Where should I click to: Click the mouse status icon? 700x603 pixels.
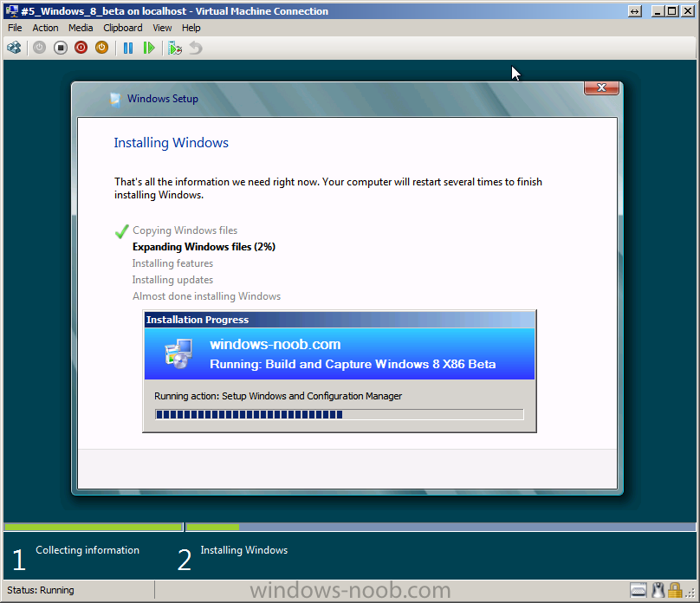[x=658, y=590]
